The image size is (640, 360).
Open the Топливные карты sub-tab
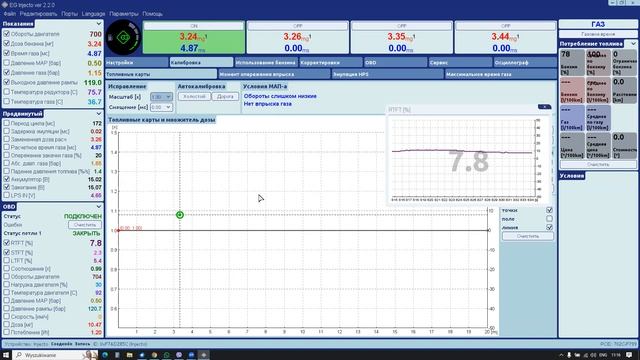pos(161,74)
